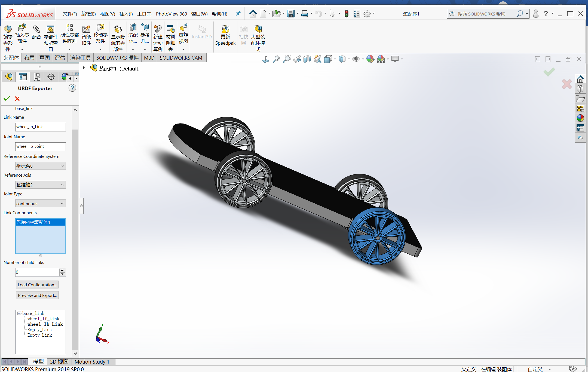Collapse the base_link tree node
This screenshot has width=588, height=372.
click(19, 313)
